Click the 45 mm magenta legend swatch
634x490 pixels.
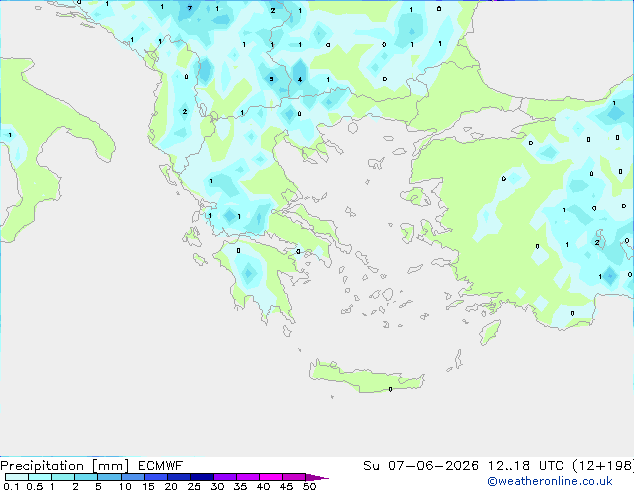(x=294, y=477)
